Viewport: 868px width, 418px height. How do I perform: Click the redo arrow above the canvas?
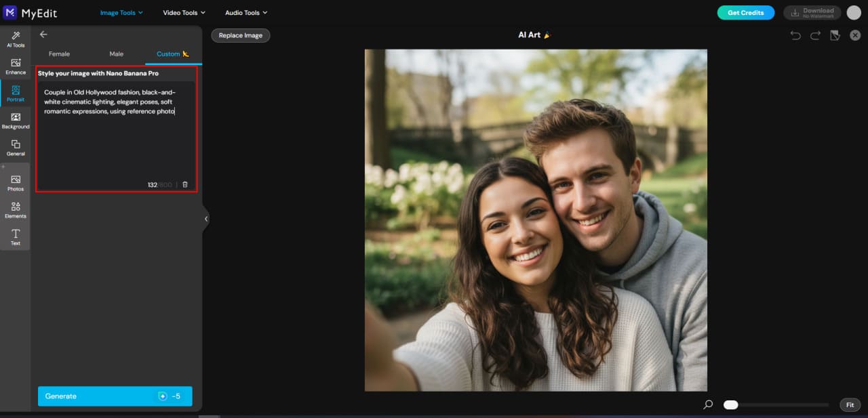814,35
